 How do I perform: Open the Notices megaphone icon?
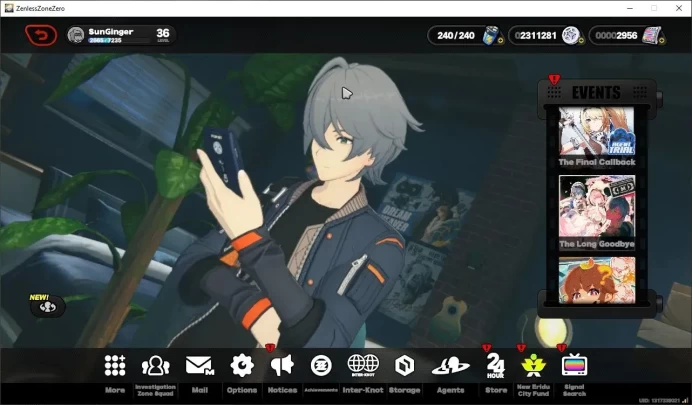[x=282, y=365]
